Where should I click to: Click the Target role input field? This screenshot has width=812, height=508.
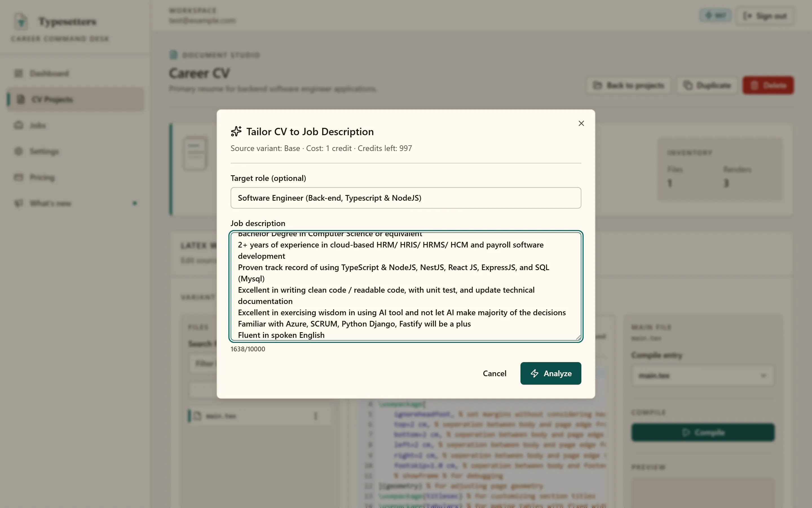(406, 198)
